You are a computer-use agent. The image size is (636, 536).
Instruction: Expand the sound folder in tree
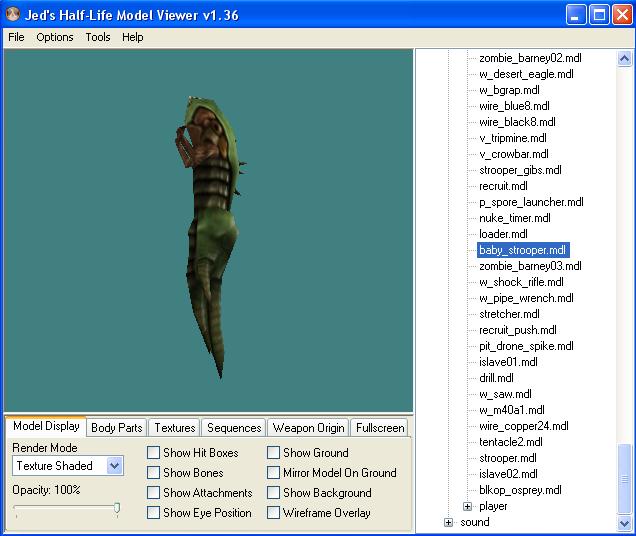(449, 522)
